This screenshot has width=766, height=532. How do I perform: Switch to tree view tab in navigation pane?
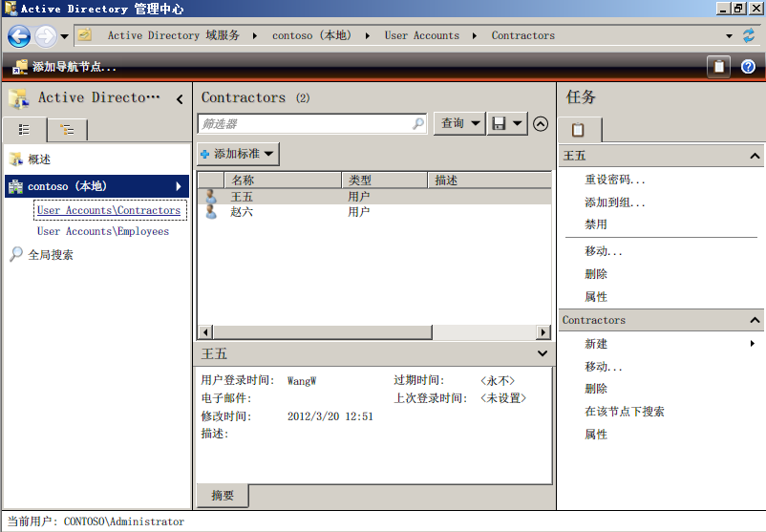(67, 130)
